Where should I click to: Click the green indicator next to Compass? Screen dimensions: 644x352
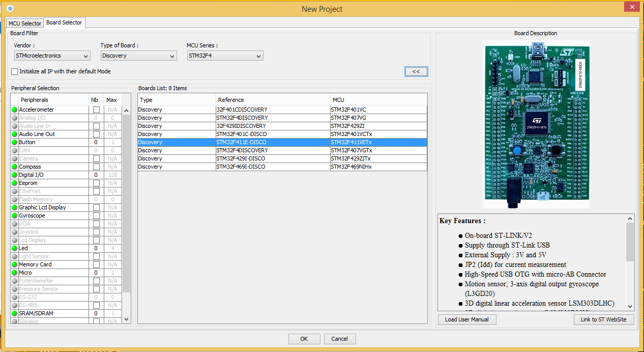click(x=14, y=167)
